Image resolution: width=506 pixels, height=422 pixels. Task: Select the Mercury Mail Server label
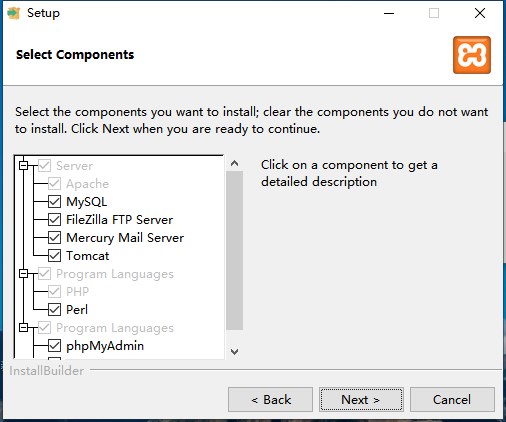click(x=125, y=238)
